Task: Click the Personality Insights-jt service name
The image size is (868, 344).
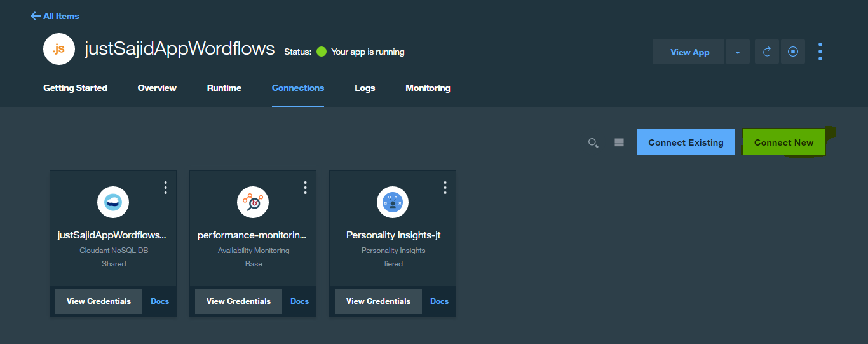Action: [393, 235]
